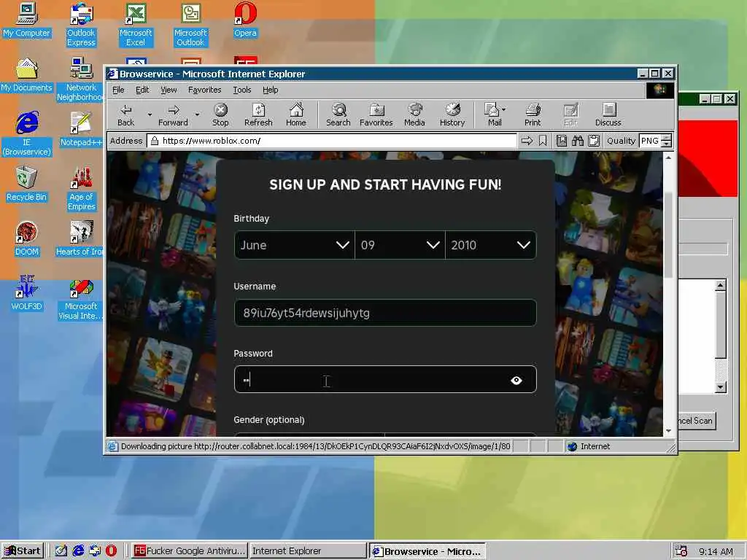Click the Username input field
Image resolution: width=747 pixels, height=560 pixels.
click(x=385, y=313)
